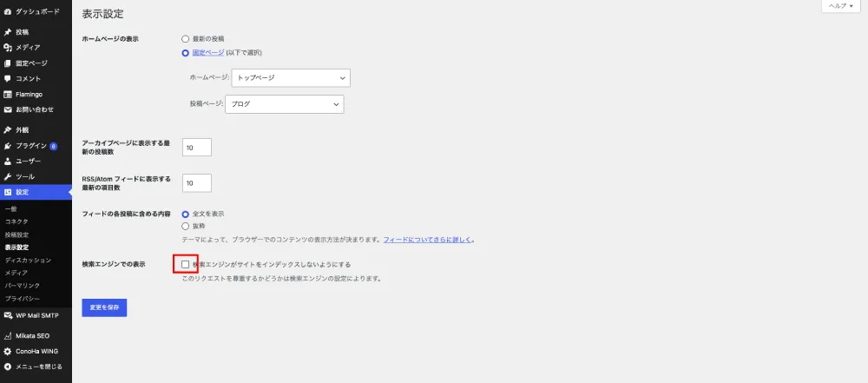Click the メニューを閉じる label
This screenshot has height=383, width=868.
[39, 366]
